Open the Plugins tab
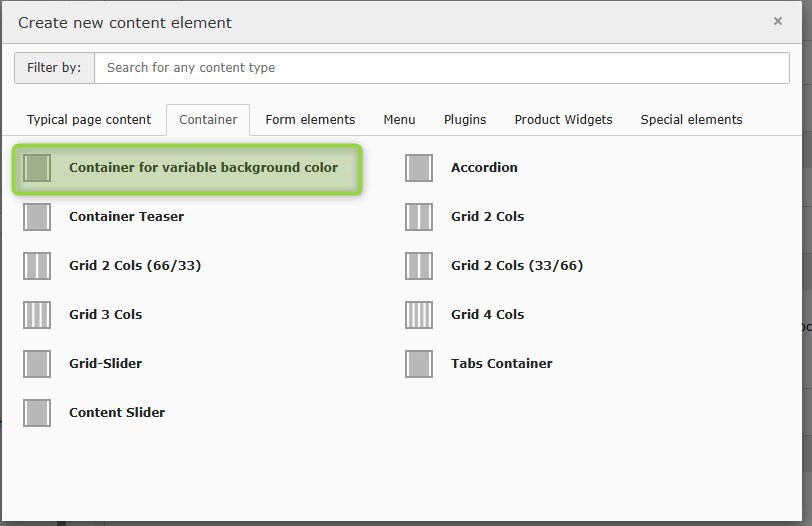 pyautogui.click(x=465, y=120)
